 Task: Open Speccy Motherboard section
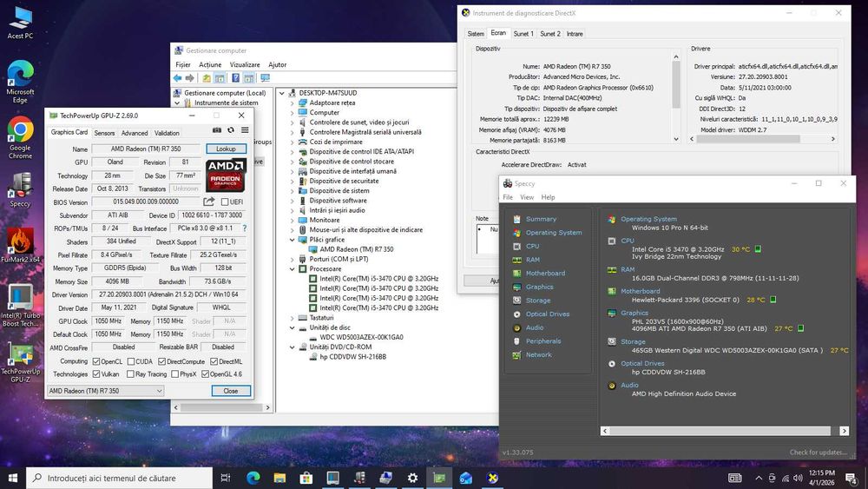click(545, 273)
